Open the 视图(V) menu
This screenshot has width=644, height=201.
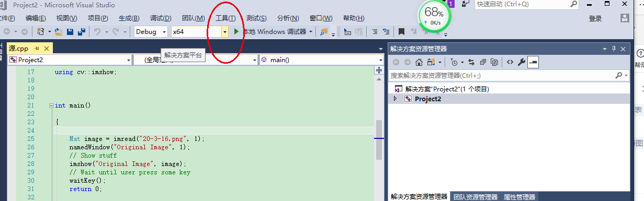(66, 18)
